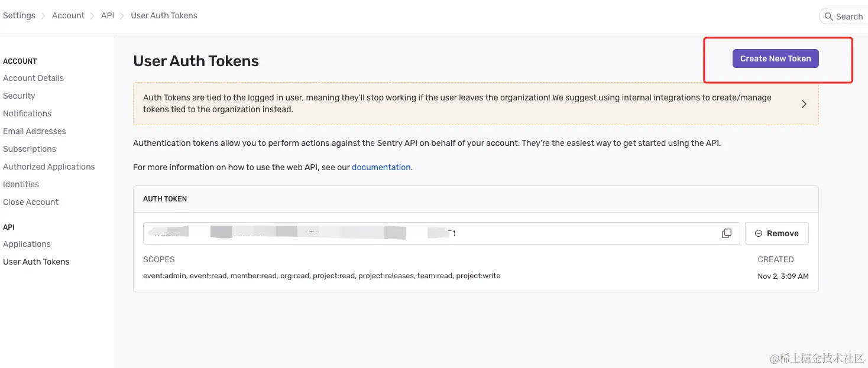Copy the auth token to clipboard
Screen dimensions: 868x368
tap(727, 233)
